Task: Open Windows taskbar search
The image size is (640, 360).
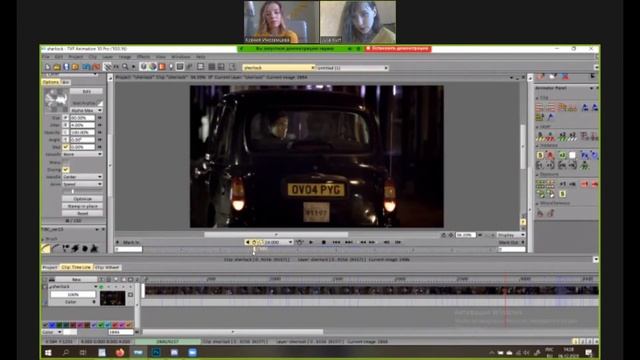Action: pos(66,352)
